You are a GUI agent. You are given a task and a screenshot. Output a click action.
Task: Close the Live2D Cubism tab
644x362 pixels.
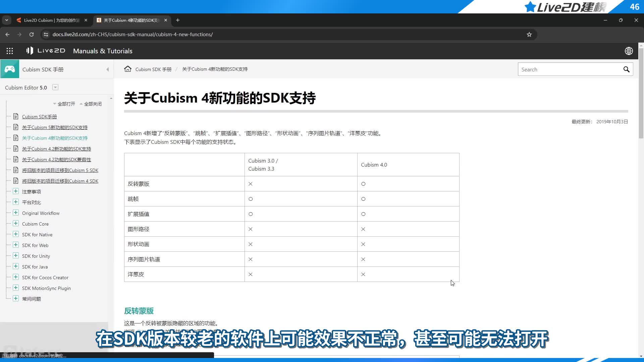click(x=86, y=20)
